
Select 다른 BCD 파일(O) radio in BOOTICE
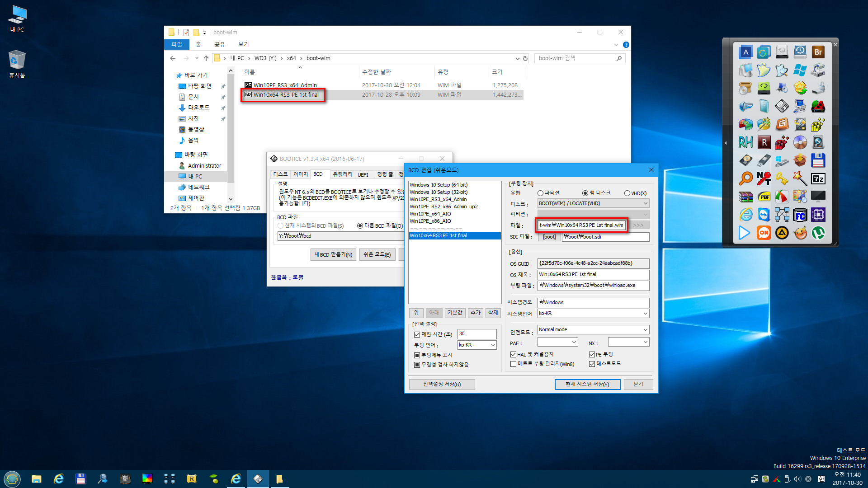360,225
